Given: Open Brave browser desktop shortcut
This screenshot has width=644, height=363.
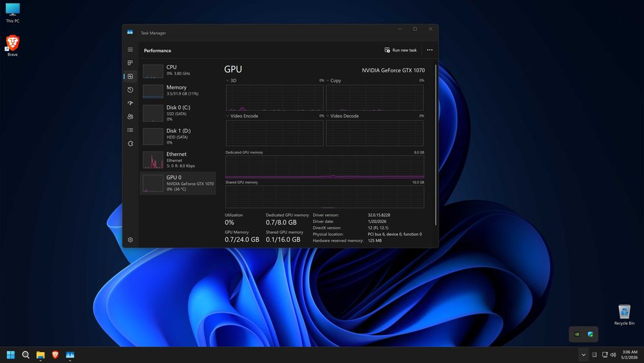Looking at the screenshot, I should click(12, 46).
